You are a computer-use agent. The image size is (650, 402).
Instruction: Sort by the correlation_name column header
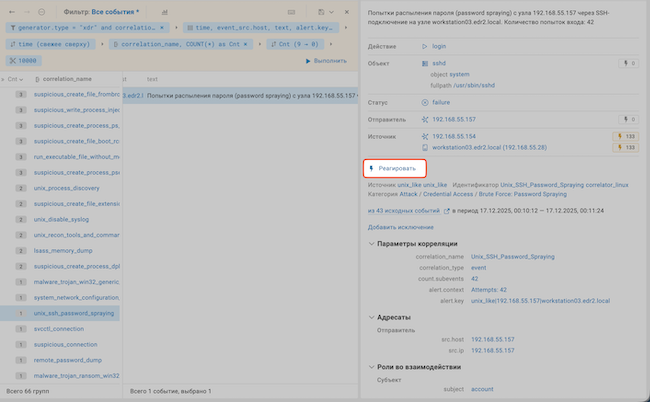pos(63,79)
